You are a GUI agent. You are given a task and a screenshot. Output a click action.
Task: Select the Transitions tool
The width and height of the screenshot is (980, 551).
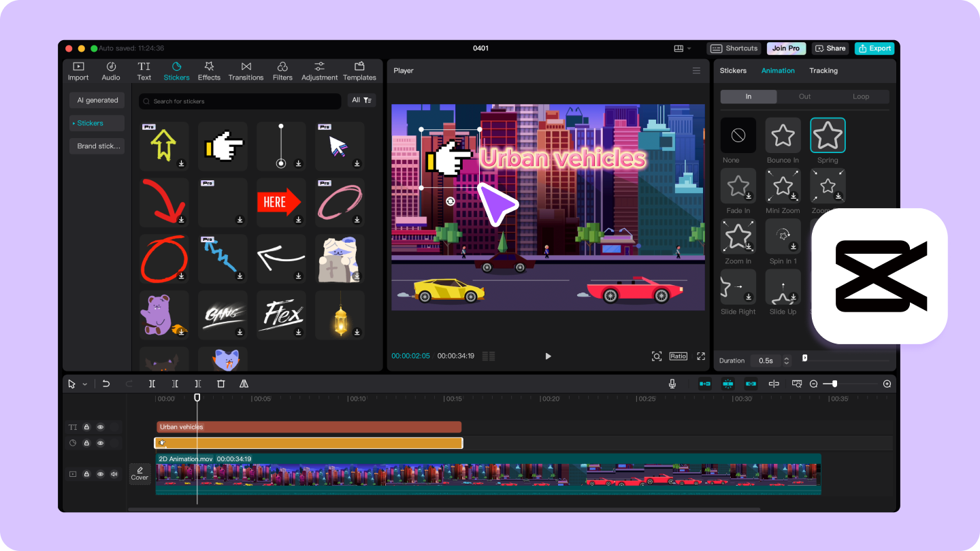coord(246,71)
